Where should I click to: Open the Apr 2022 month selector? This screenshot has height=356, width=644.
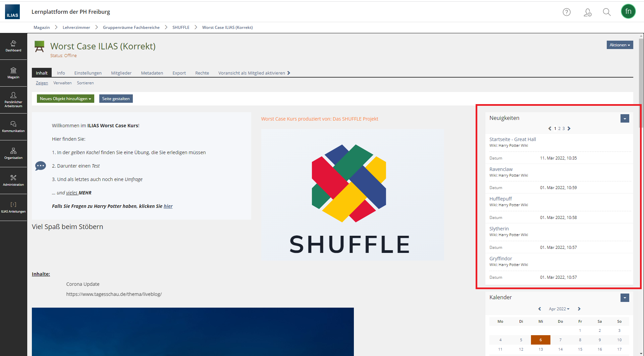(x=559, y=309)
